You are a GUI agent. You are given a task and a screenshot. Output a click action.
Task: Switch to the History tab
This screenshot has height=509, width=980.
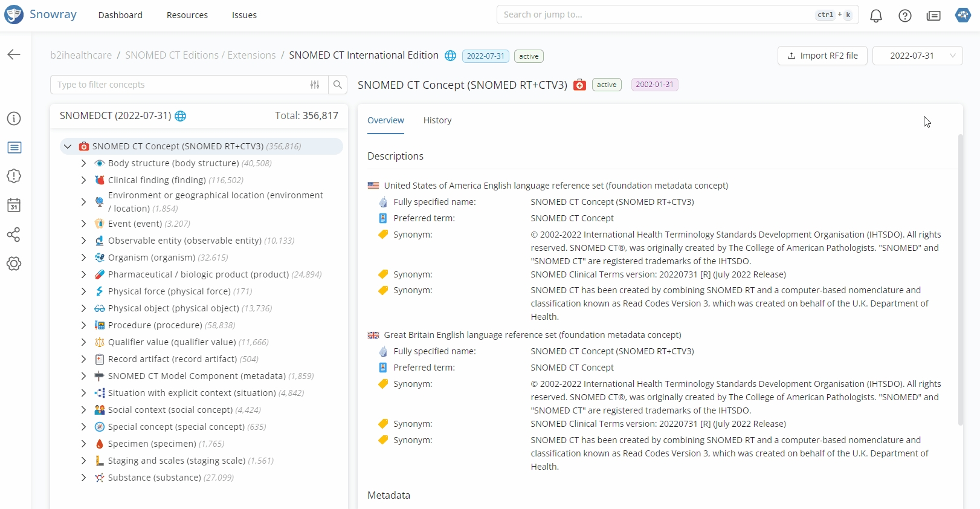(437, 120)
